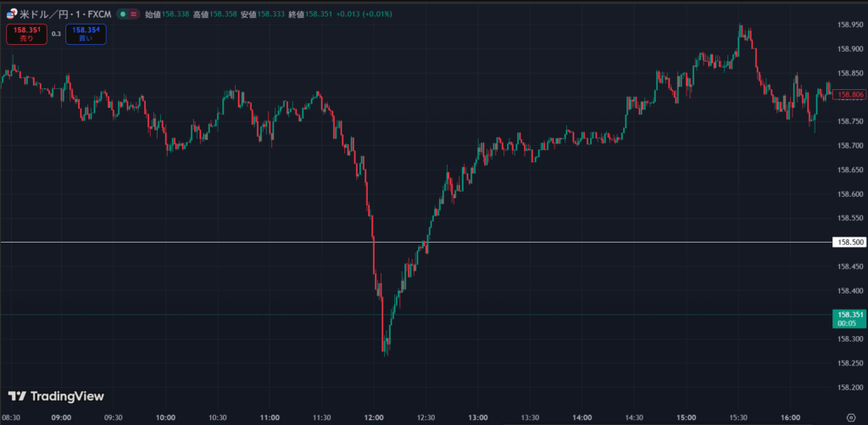Open chart settings gear at axis corner
Screen dimensions: 868x425
pos(849,417)
